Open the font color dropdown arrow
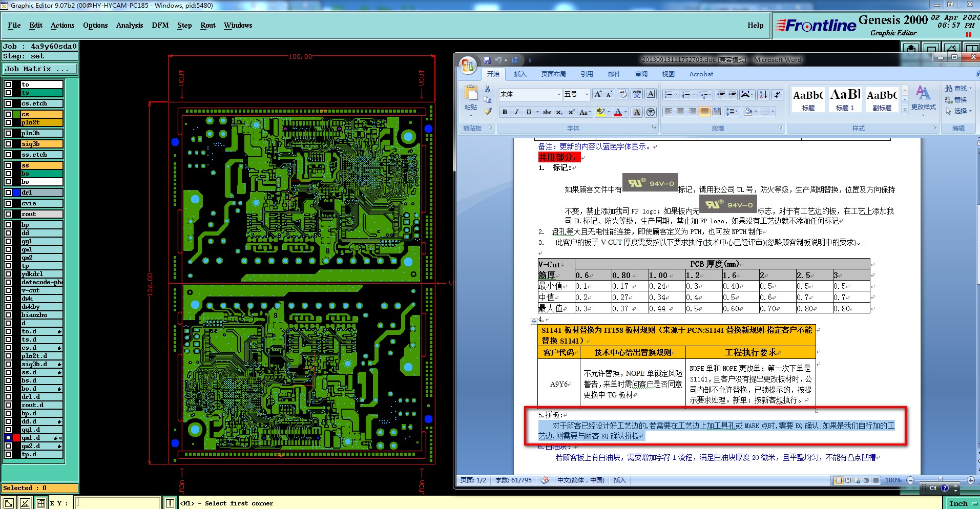This screenshot has height=509, width=980. click(x=625, y=112)
